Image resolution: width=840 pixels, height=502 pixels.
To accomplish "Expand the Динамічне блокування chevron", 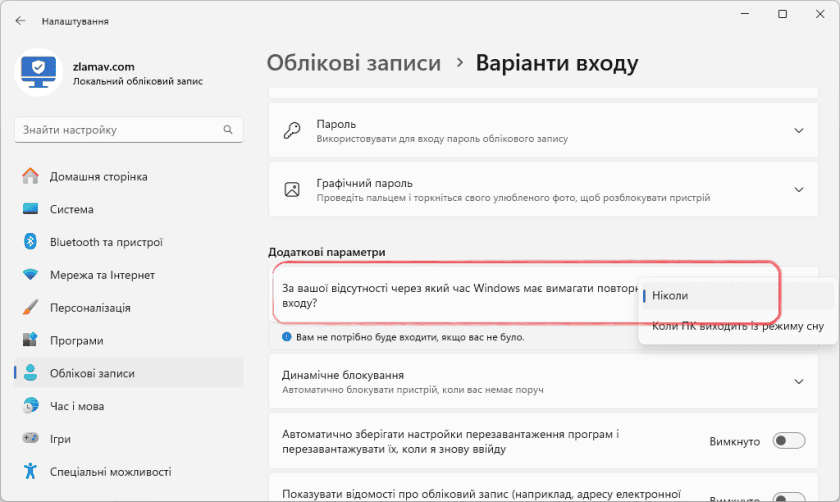I will tap(799, 381).
